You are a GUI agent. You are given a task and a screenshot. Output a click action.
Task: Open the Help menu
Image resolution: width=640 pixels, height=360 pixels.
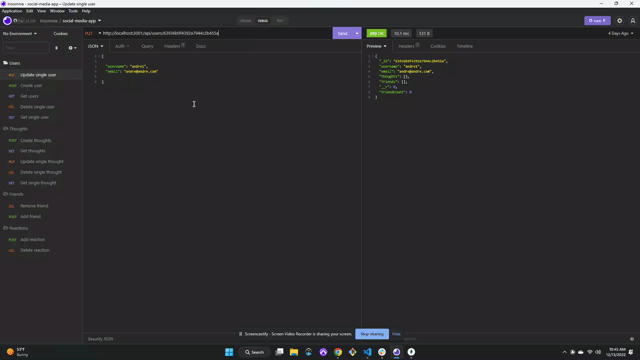pyautogui.click(x=86, y=11)
